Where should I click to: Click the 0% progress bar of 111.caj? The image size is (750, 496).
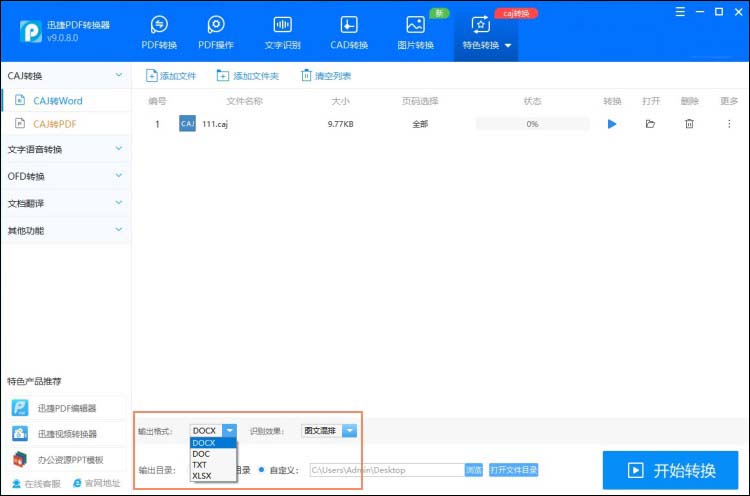pyautogui.click(x=532, y=124)
